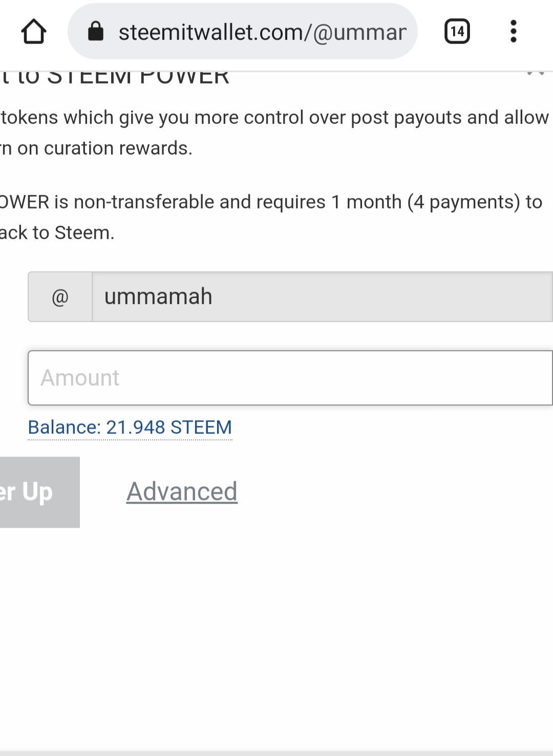553x756 pixels.
Task: Click the @ prefix of the username field
Action: pyautogui.click(x=60, y=297)
